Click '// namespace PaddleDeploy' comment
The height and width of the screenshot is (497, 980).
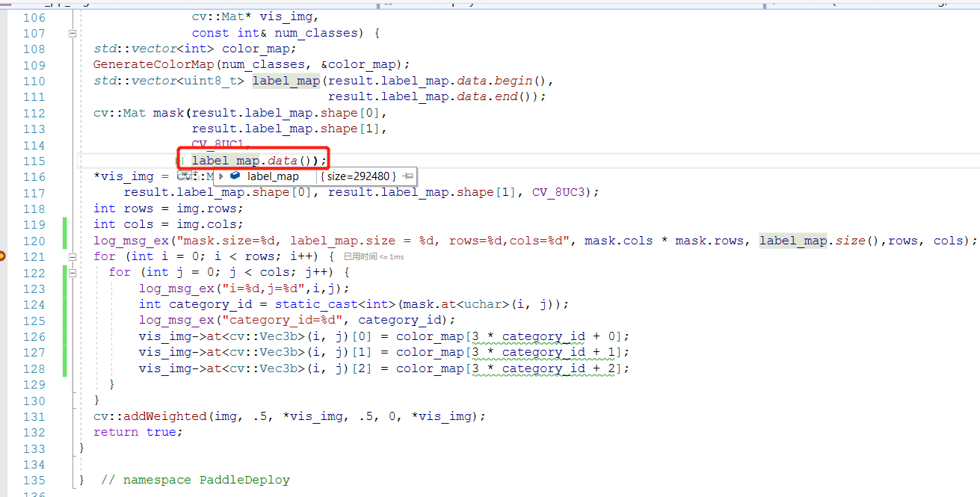[195, 480]
